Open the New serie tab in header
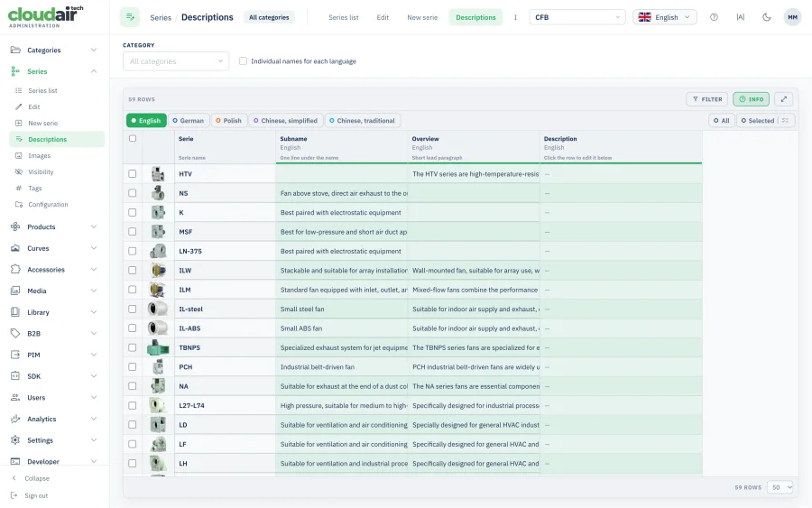Viewport: 812px width, 508px height. 422,17
